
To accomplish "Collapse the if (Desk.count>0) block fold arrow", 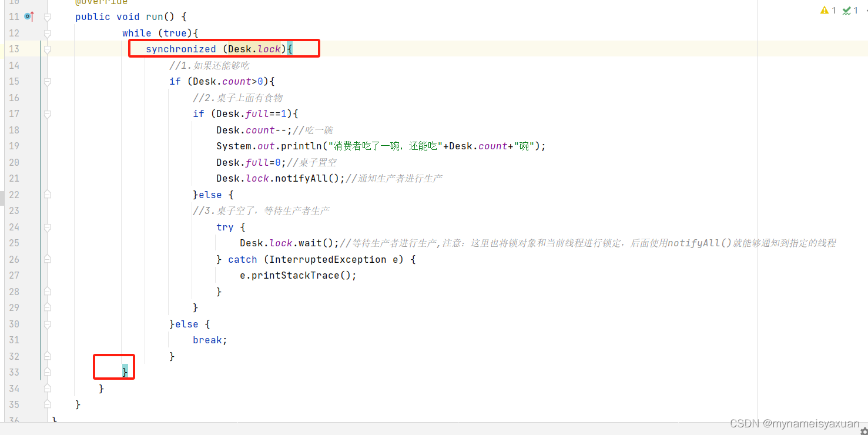I will (47, 81).
